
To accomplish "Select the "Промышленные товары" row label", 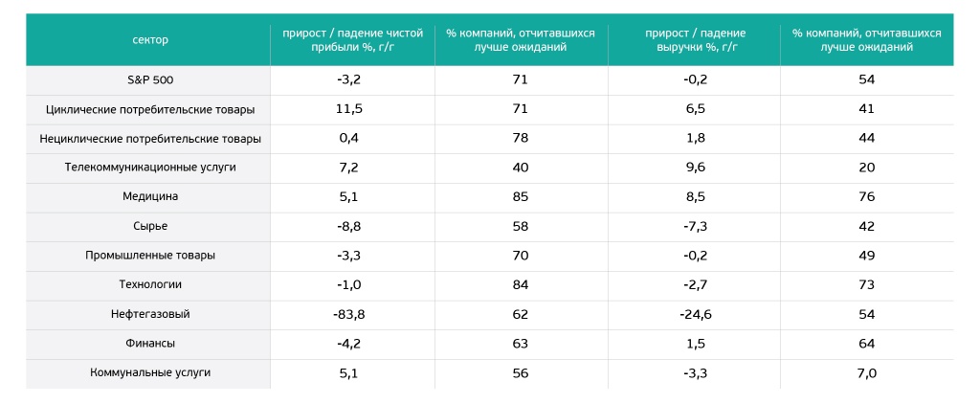I will [x=149, y=256].
